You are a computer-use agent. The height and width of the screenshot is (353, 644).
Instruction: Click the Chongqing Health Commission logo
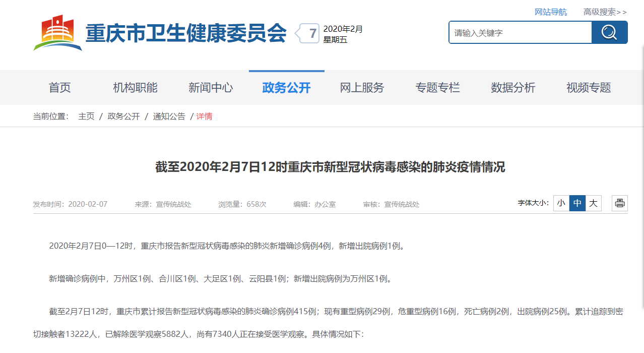(x=57, y=33)
